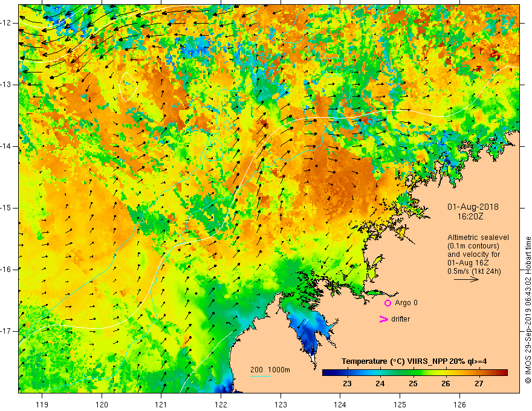Image resolution: width=532 pixels, height=411 pixels.
Task: Click the '01-Aug-2018' date label
Action: pyautogui.click(x=473, y=207)
